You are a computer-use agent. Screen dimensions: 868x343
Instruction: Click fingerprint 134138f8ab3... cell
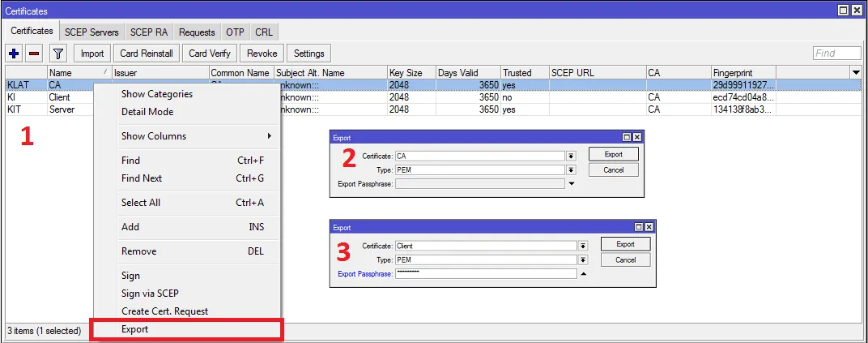click(x=743, y=109)
